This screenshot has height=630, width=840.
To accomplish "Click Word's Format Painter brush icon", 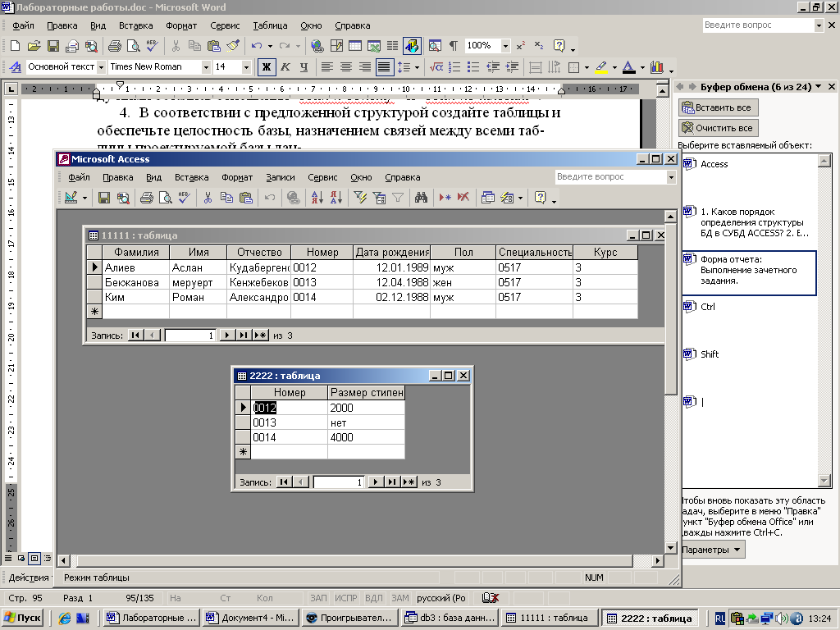I will [x=233, y=46].
